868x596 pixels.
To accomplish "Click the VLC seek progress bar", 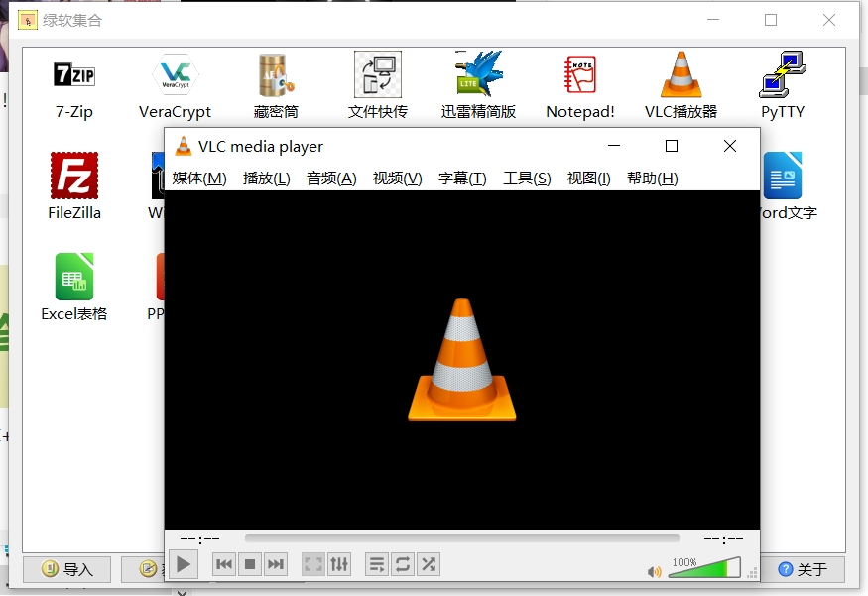I will pos(461,537).
